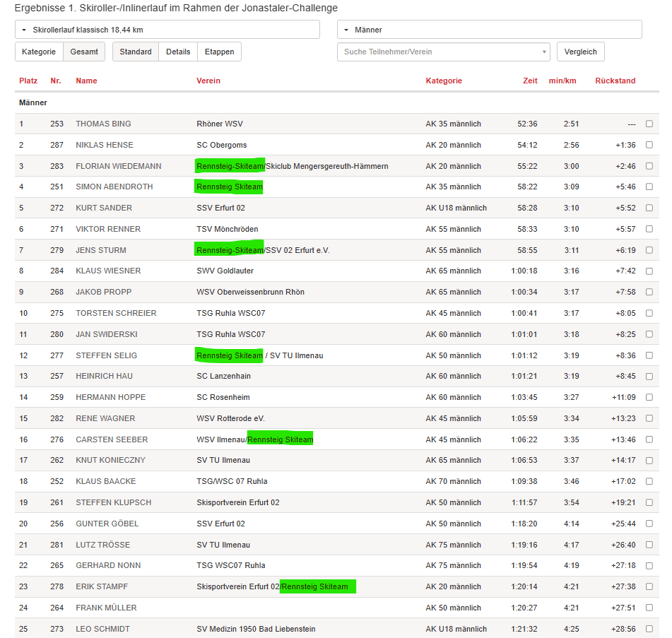Sort results by the Zeit column header

[530, 81]
